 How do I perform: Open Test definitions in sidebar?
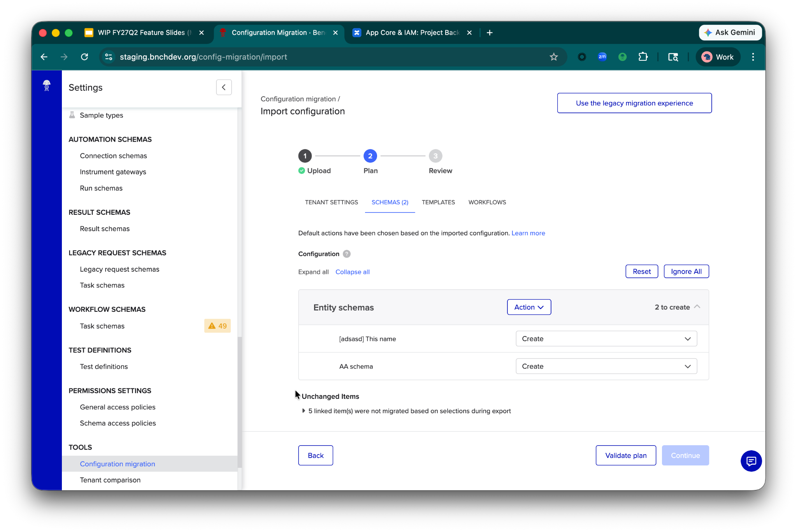(104, 366)
